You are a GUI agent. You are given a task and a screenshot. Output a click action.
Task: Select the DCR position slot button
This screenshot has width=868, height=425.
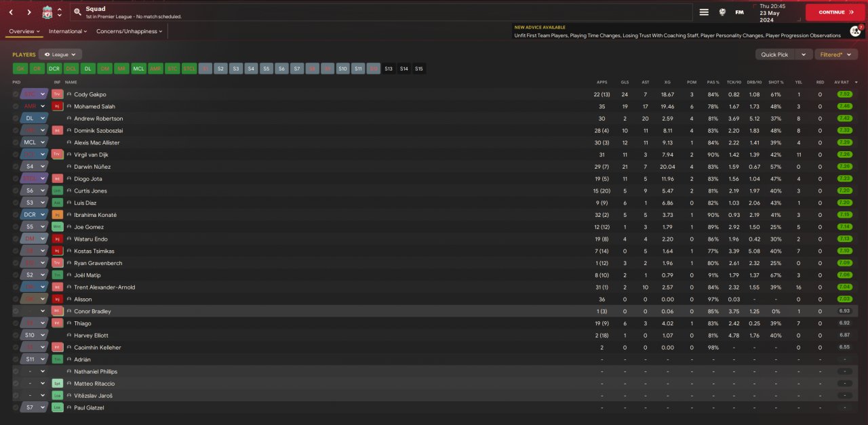(x=54, y=68)
